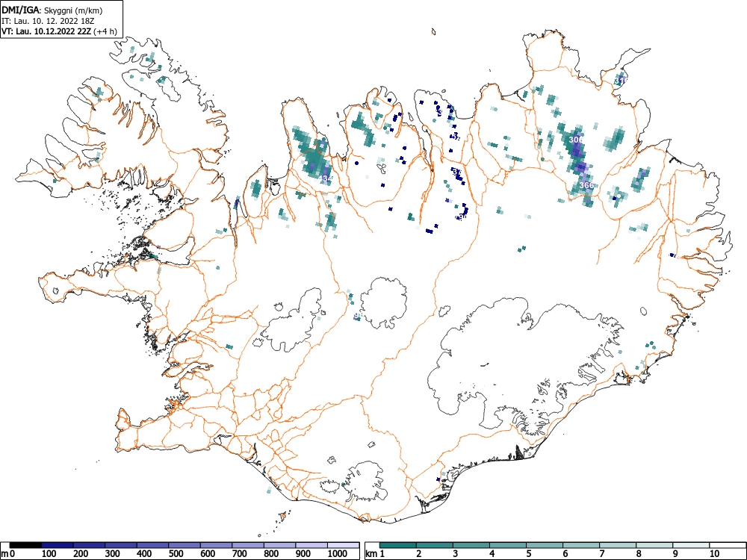Image resolution: width=747 pixels, height=560 pixels.
Task: Click the '306' visibility value on map
Action: [576, 140]
